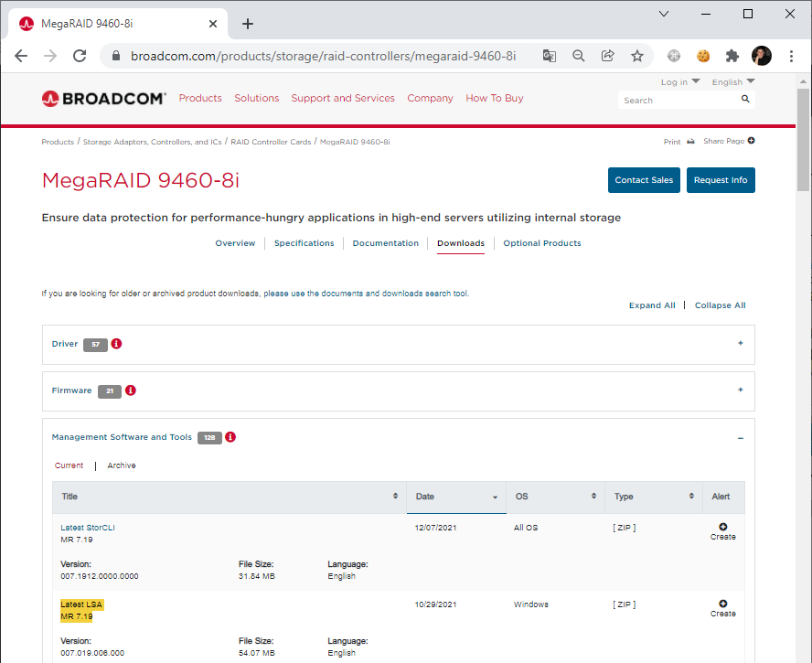This screenshot has width=812, height=663.
Task: Switch to the Documentation tab
Action: coord(385,243)
